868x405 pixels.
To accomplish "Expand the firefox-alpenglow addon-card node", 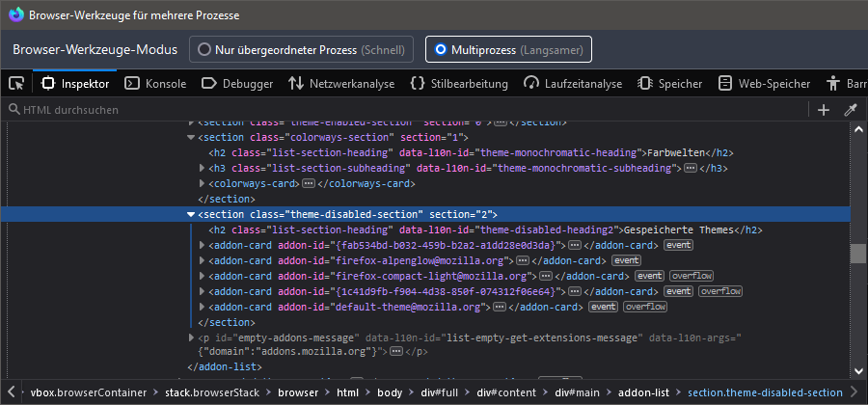I will (x=202, y=260).
